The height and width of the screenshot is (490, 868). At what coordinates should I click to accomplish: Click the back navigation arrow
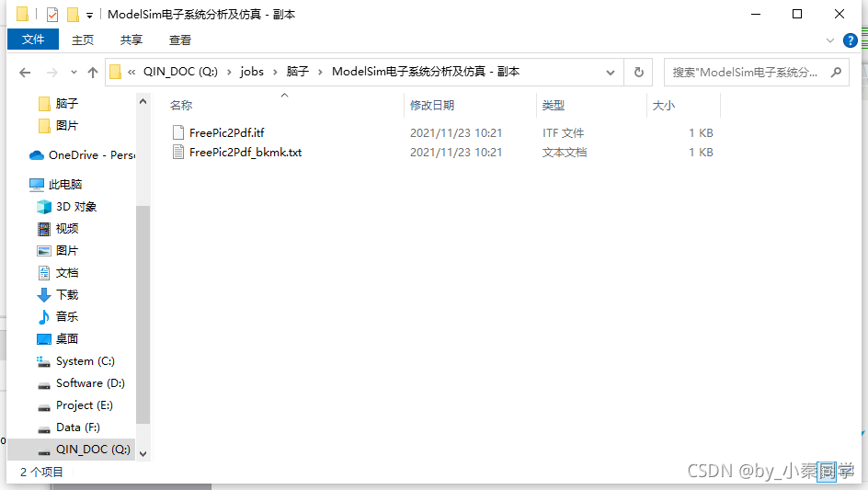click(x=25, y=72)
